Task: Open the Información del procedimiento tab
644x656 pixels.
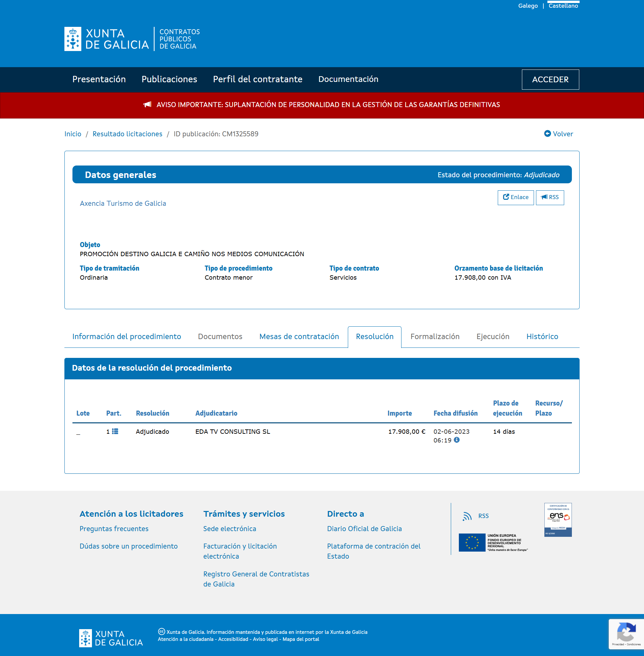Action: click(126, 336)
